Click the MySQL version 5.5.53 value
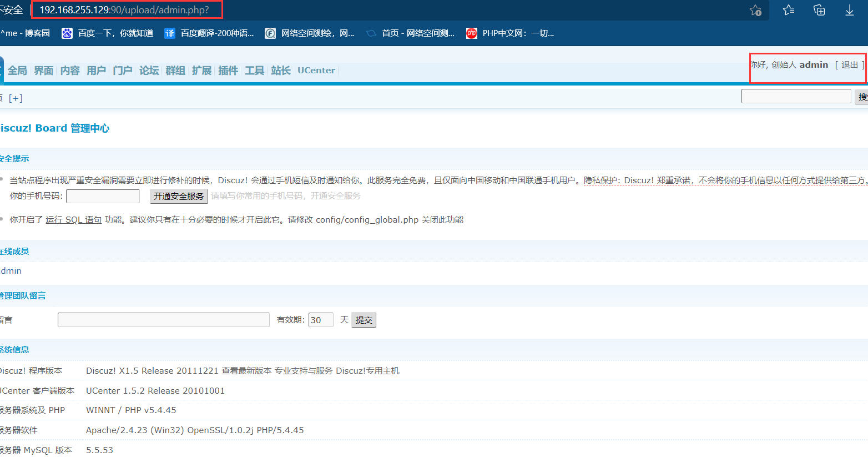The height and width of the screenshot is (457, 868). point(99,450)
